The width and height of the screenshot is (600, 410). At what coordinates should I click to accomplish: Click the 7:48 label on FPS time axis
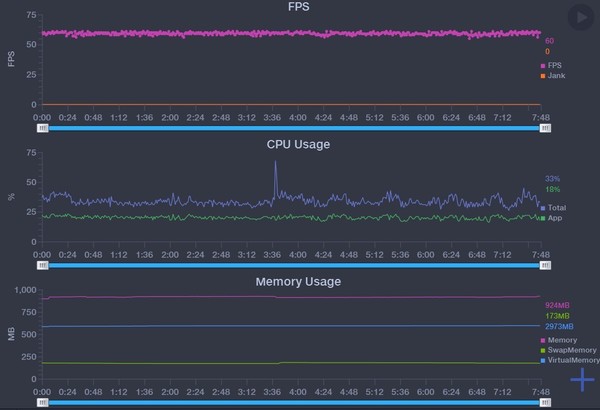(x=541, y=118)
